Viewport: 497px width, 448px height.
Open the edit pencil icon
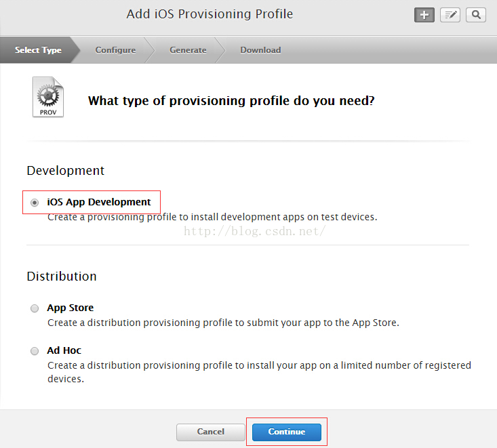pos(450,15)
